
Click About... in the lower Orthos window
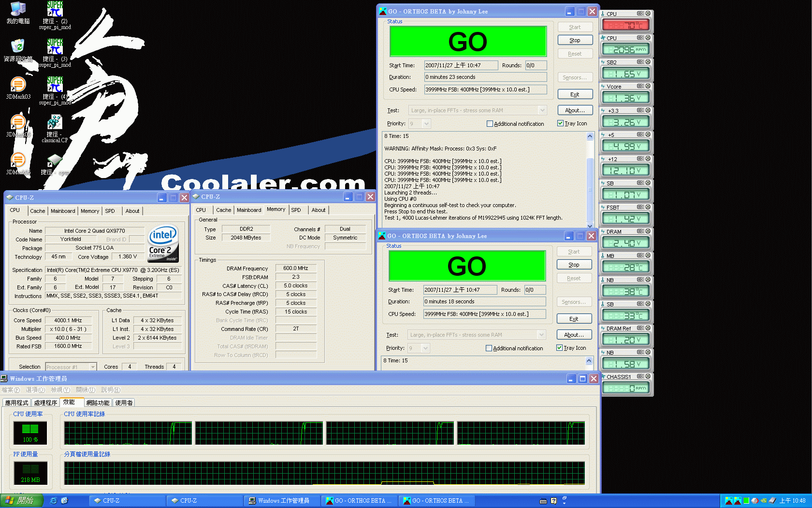coord(574,335)
